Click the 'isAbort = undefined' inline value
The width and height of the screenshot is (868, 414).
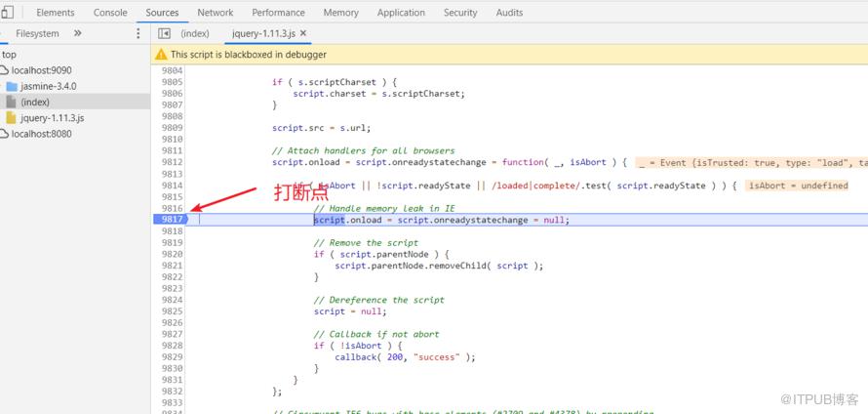pos(798,186)
